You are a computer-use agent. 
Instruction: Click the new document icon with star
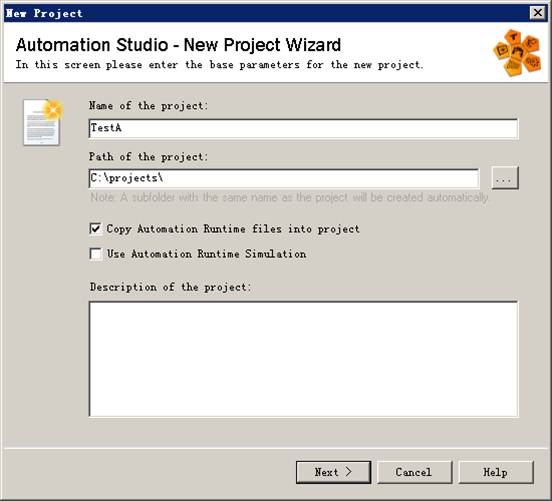coord(43,122)
